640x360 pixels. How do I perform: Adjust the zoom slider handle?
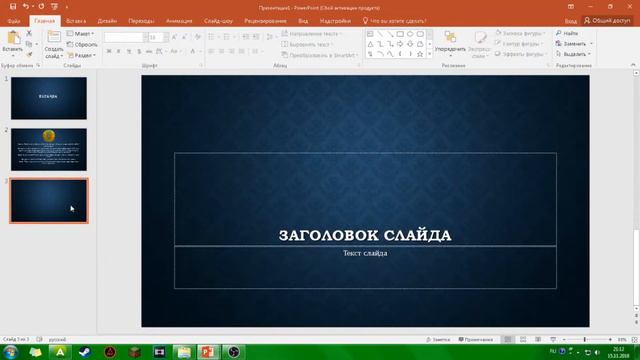pyautogui.click(x=584, y=339)
